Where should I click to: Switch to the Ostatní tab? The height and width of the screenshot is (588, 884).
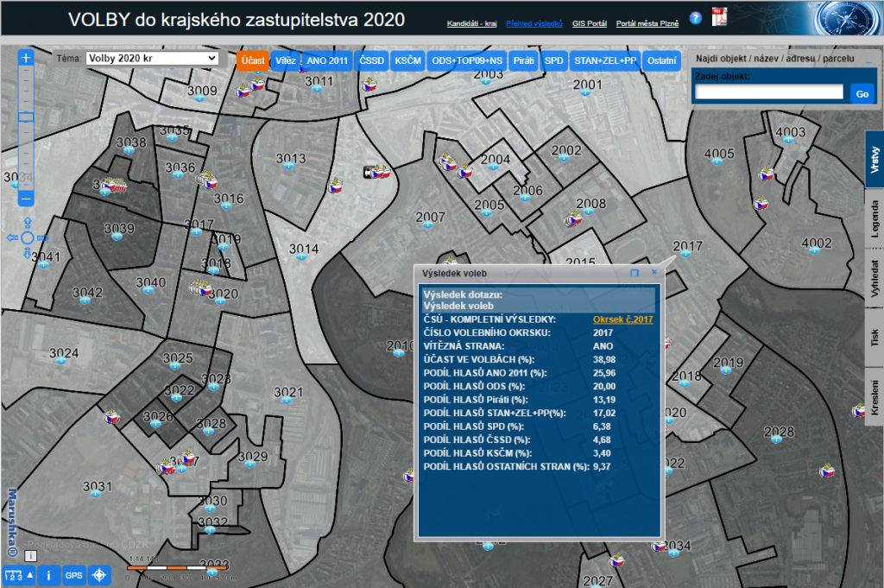click(x=661, y=61)
